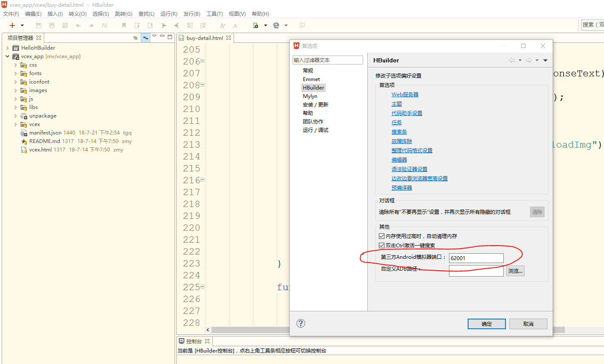Open the project manager view menu triangle
Screen dimensions: 604x364
(x=155, y=36)
